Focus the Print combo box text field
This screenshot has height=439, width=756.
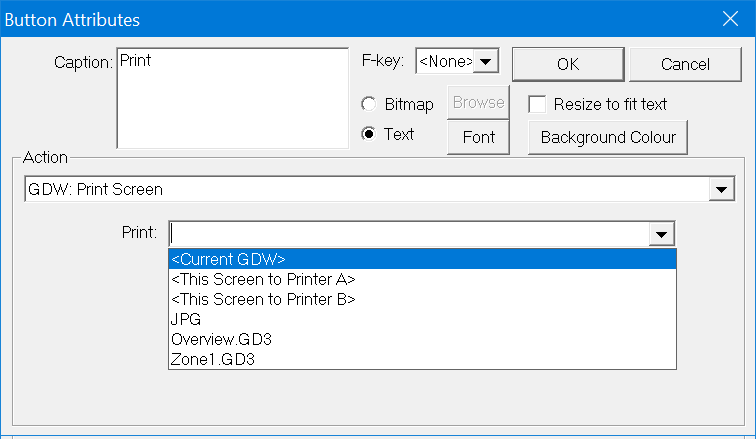point(408,234)
